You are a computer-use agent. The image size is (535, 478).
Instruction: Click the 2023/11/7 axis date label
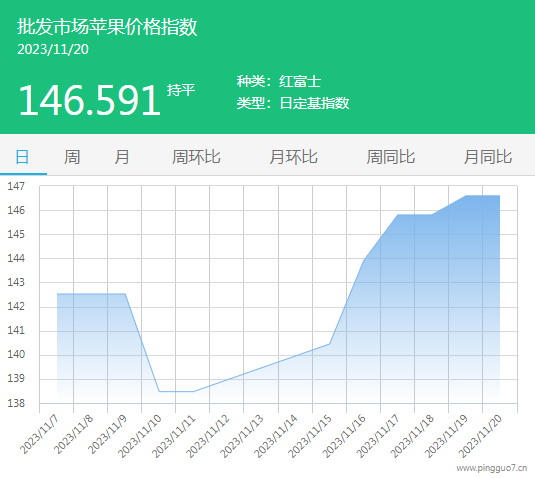point(39,434)
